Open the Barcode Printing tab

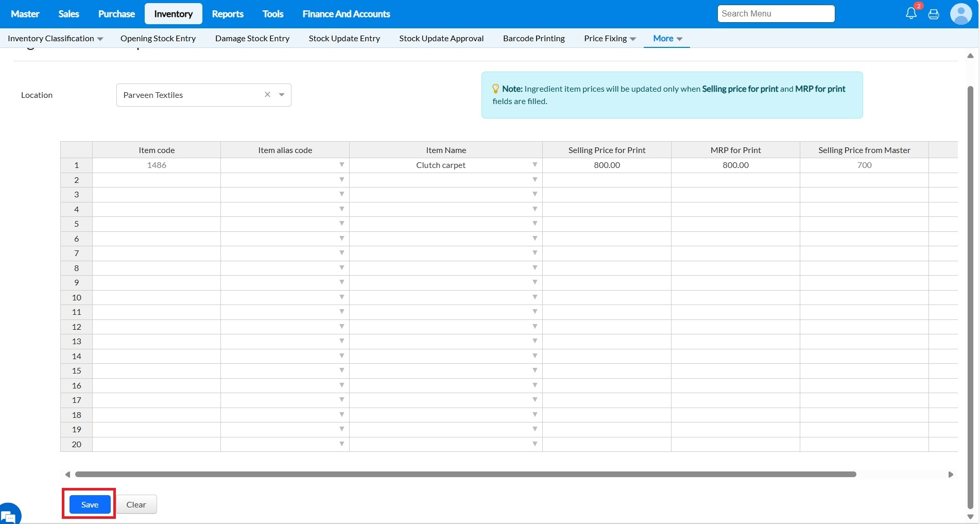534,39
